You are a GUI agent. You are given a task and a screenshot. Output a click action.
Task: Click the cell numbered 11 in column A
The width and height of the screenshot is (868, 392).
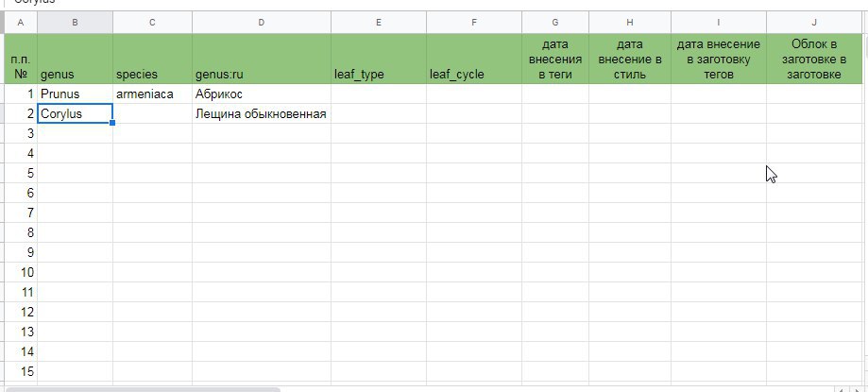point(21,292)
